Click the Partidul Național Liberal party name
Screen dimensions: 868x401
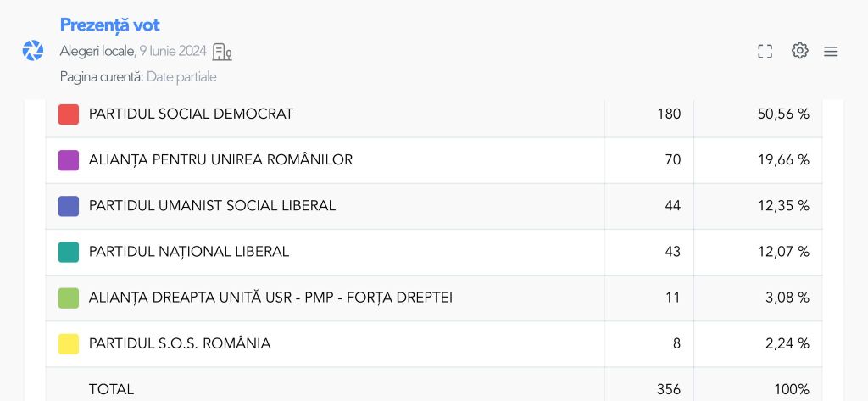click(189, 252)
